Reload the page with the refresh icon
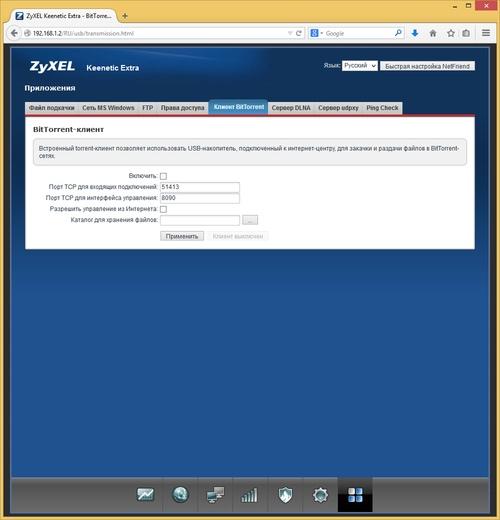This screenshot has width=500, height=520. pos(299,33)
